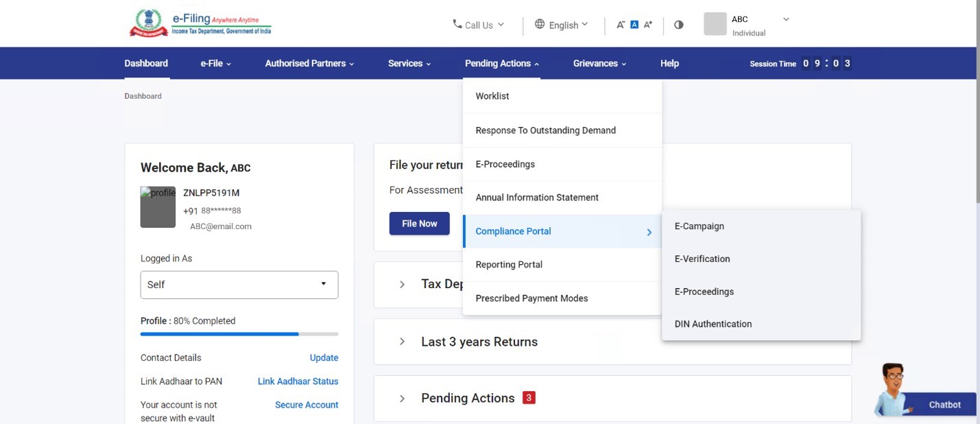Click the profile completion progress bar
The width and height of the screenshot is (980, 424).
[239, 334]
